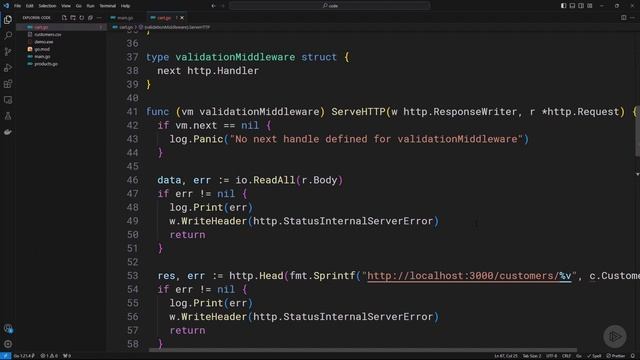Open products.go in the Explorer
Screen dimensions: 640x360
coord(61,64)
